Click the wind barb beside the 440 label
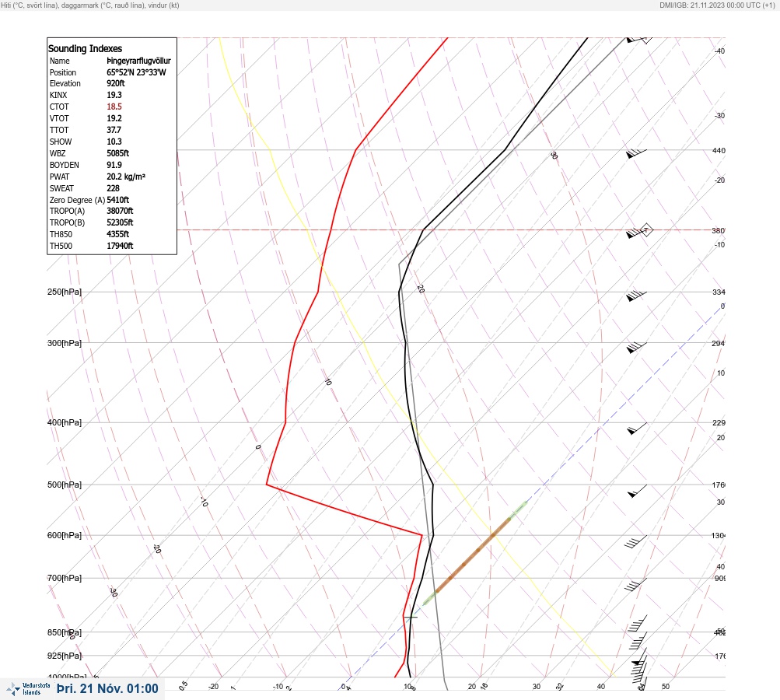The width and height of the screenshot is (780, 700). point(636,154)
